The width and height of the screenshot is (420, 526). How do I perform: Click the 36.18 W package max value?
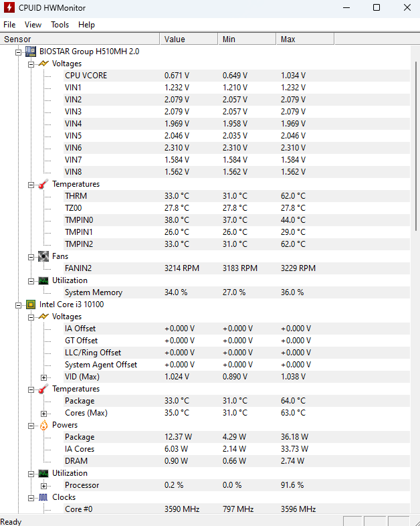[x=295, y=437]
